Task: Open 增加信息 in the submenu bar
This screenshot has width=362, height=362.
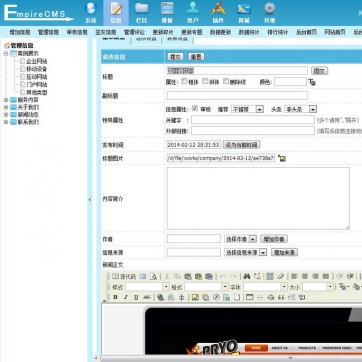Action: point(20,32)
